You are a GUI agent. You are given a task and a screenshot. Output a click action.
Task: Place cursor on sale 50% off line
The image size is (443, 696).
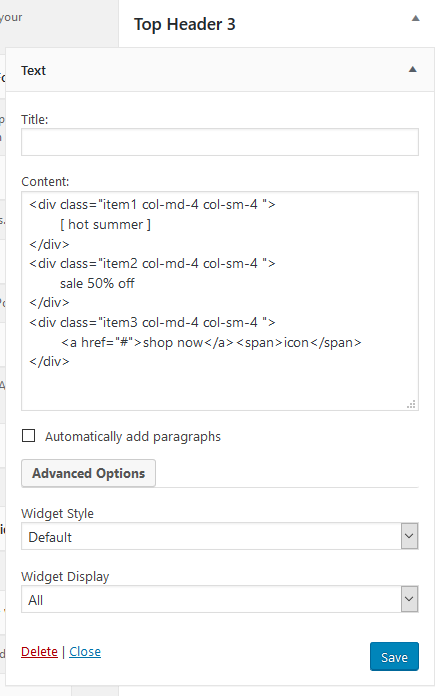point(97,283)
